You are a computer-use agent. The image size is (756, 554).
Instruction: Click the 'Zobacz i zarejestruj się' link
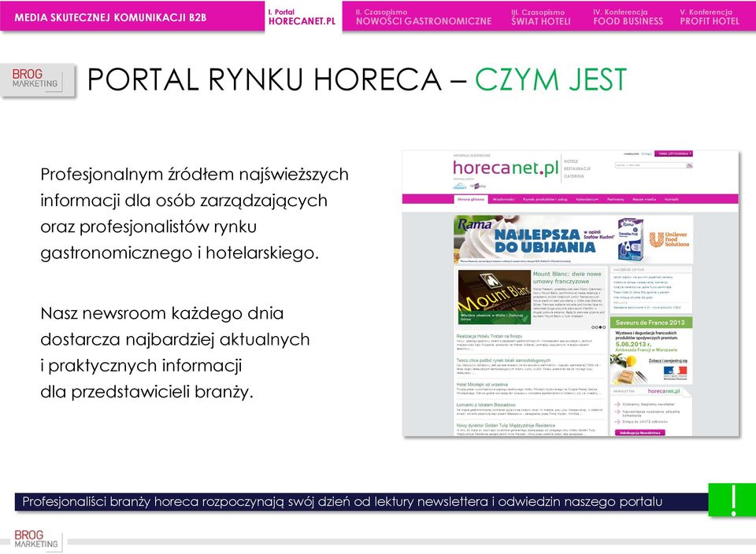pos(668,360)
